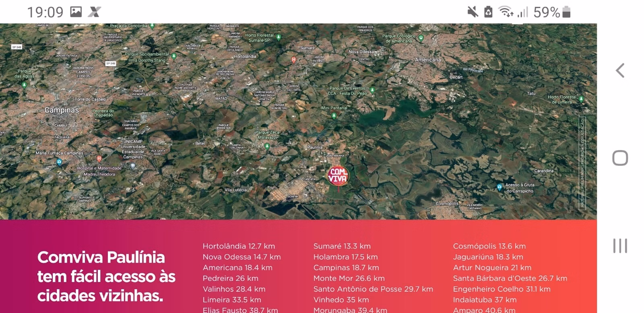Tap the UNICAMP university marker
Viewport: 644px width, 313px height.
click(x=132, y=166)
